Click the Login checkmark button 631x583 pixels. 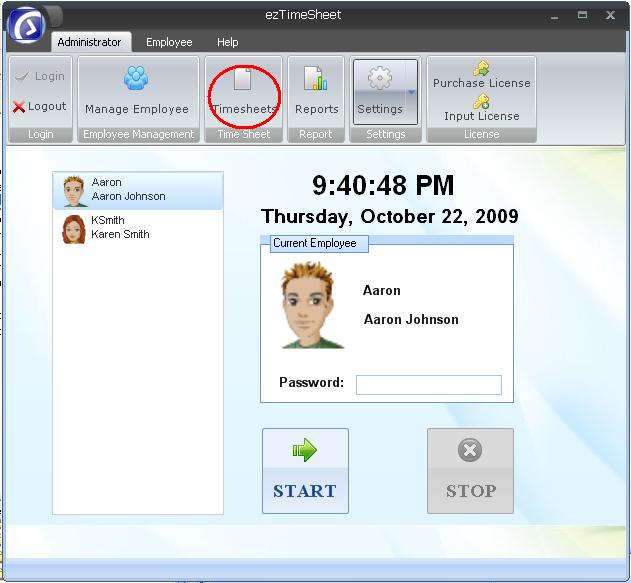pyautogui.click(x=39, y=76)
